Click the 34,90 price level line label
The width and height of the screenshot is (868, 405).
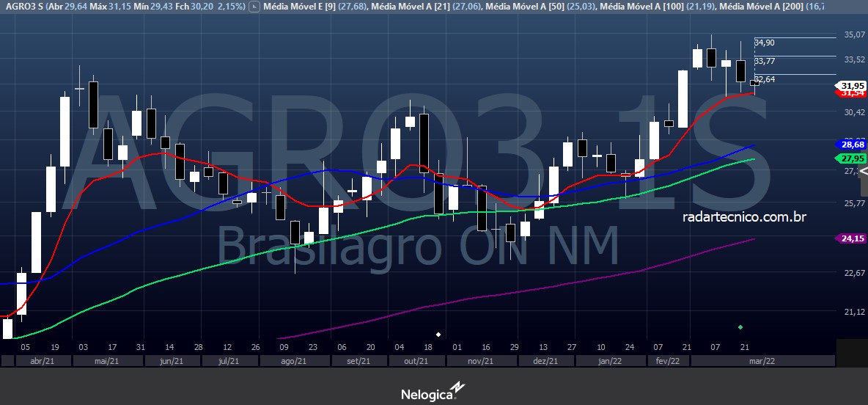point(765,43)
